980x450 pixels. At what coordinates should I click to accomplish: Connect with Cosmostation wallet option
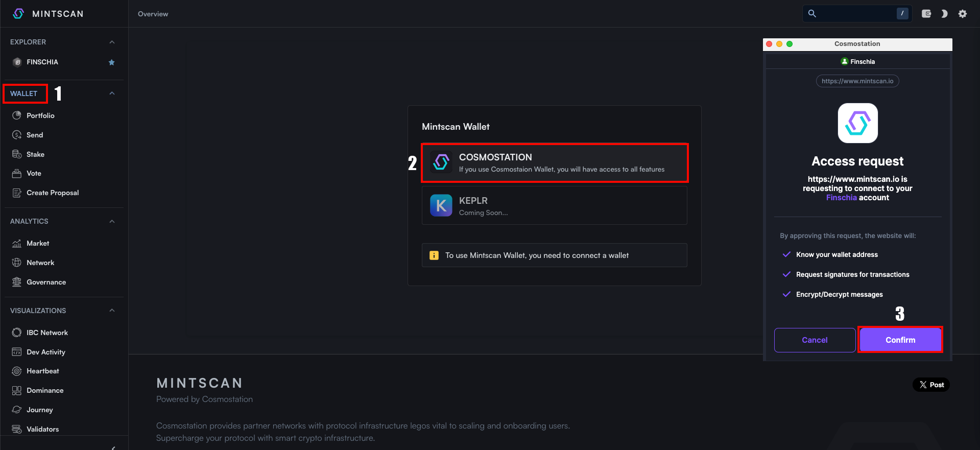[555, 162]
